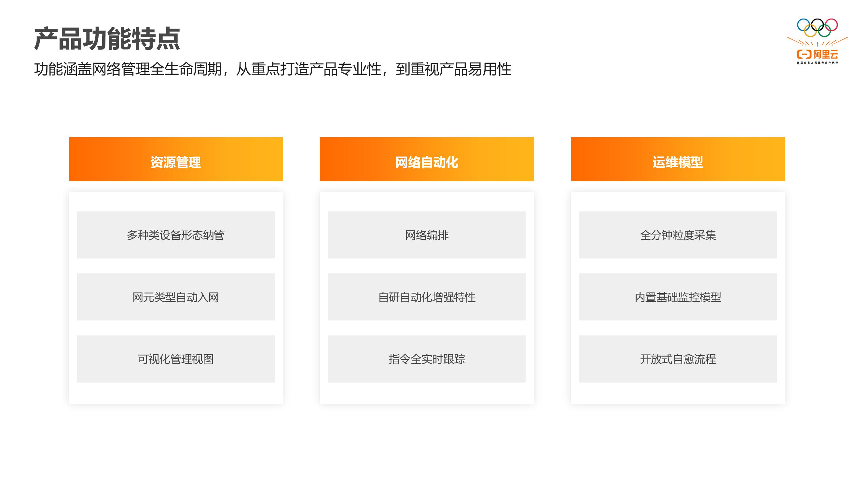Click the 网络编排 box
Screen dimensions: 868x488
[427, 235]
